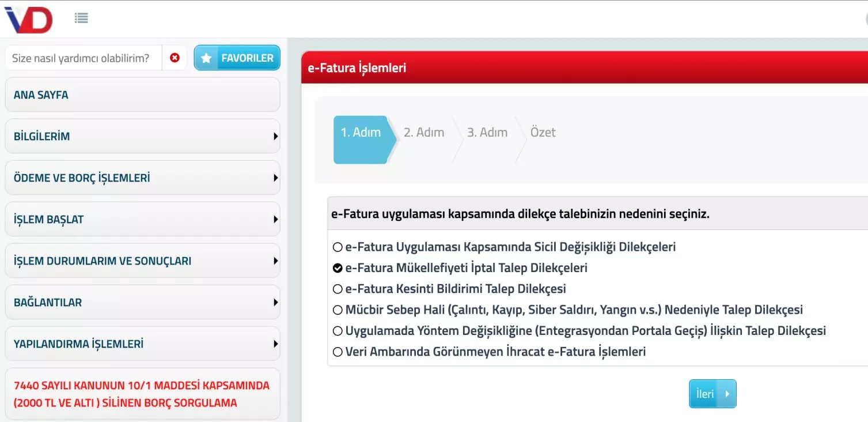Open İŞLEM DURUMLARIM VE SONUÇLARI menu
Image resolution: width=868 pixels, height=422 pixels.
point(143,261)
